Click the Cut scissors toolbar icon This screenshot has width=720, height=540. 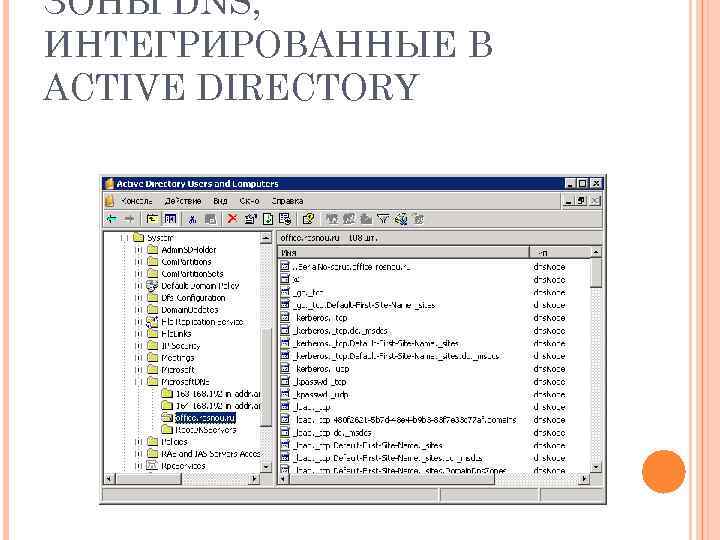tap(192, 219)
